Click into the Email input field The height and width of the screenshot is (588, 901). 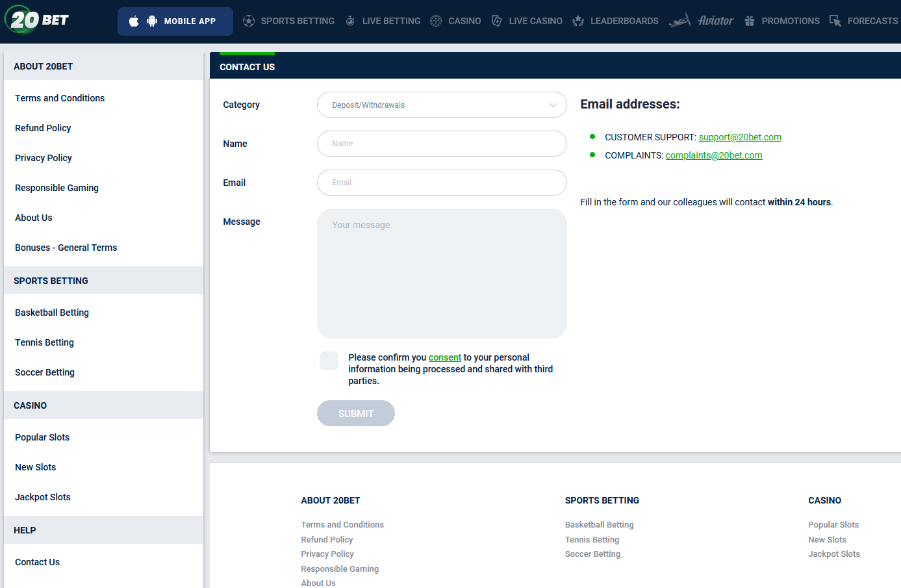click(442, 183)
